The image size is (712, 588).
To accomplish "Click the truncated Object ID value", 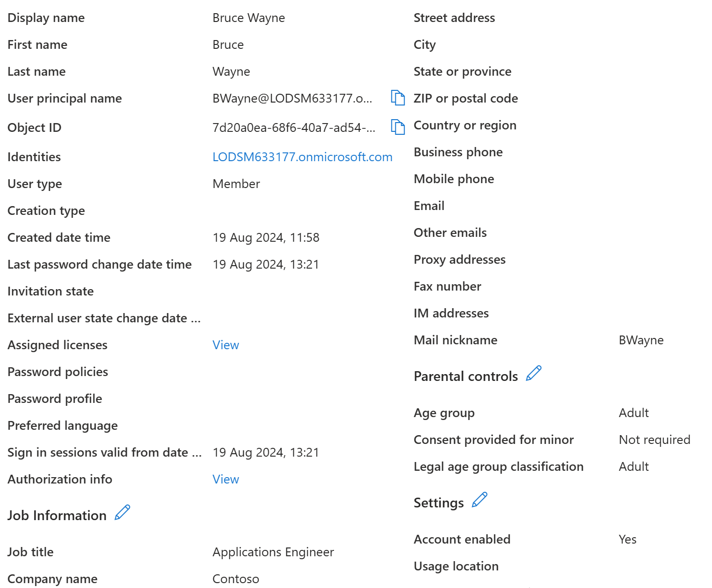I will tap(293, 127).
